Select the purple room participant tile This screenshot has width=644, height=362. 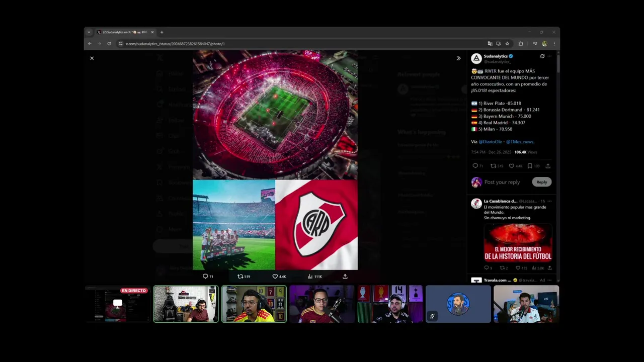(322, 304)
